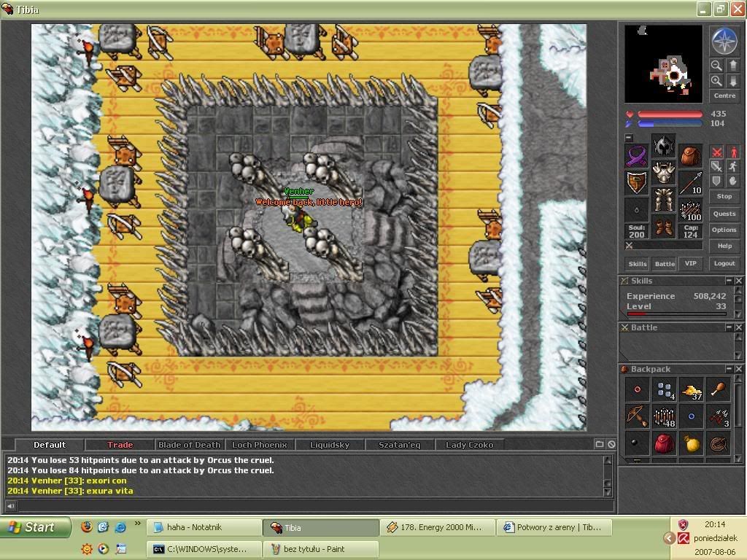Select the yellow bag in the backpack

[692, 443]
